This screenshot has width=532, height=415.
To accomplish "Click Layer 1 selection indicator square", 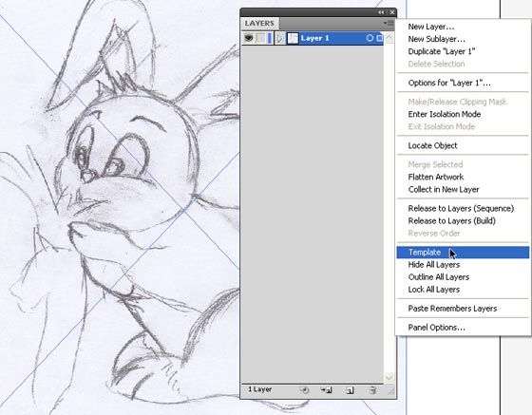I will click(380, 38).
